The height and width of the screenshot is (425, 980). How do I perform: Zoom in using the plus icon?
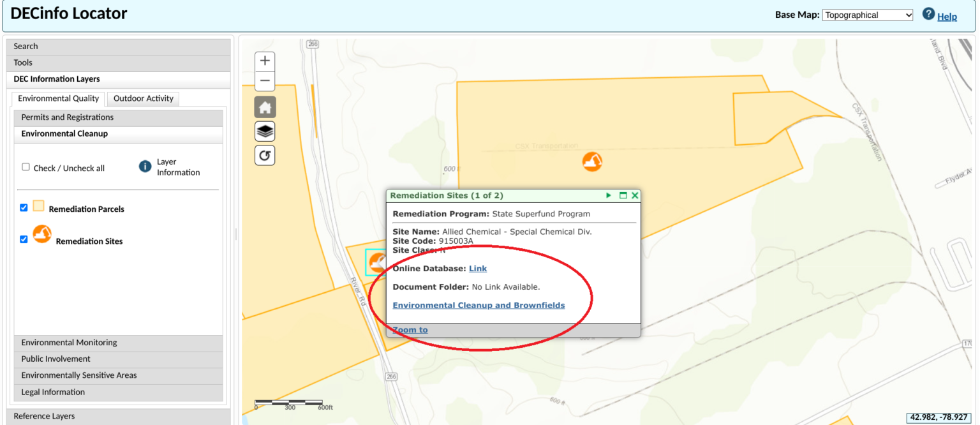click(265, 61)
